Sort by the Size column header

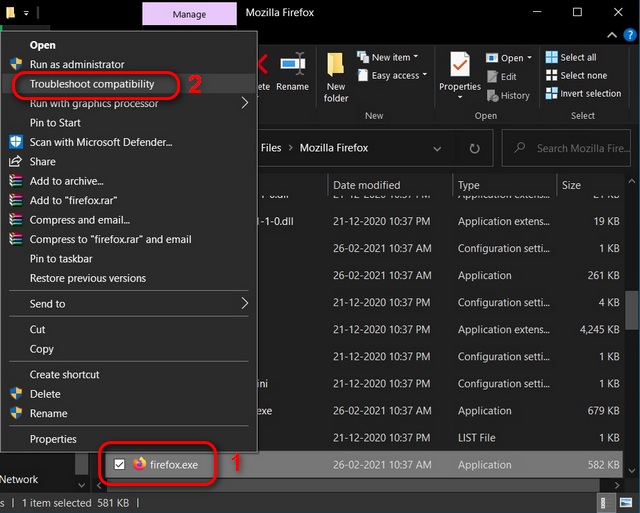pos(591,185)
